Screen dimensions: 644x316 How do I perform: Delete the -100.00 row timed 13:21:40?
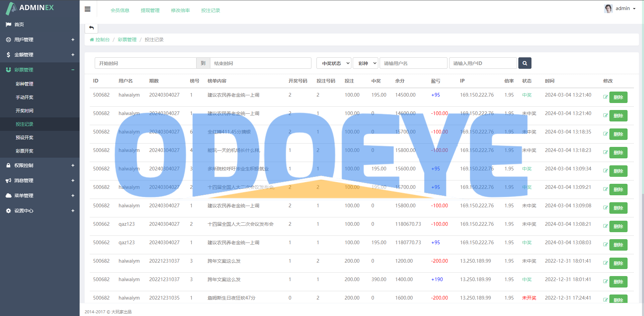618,116
